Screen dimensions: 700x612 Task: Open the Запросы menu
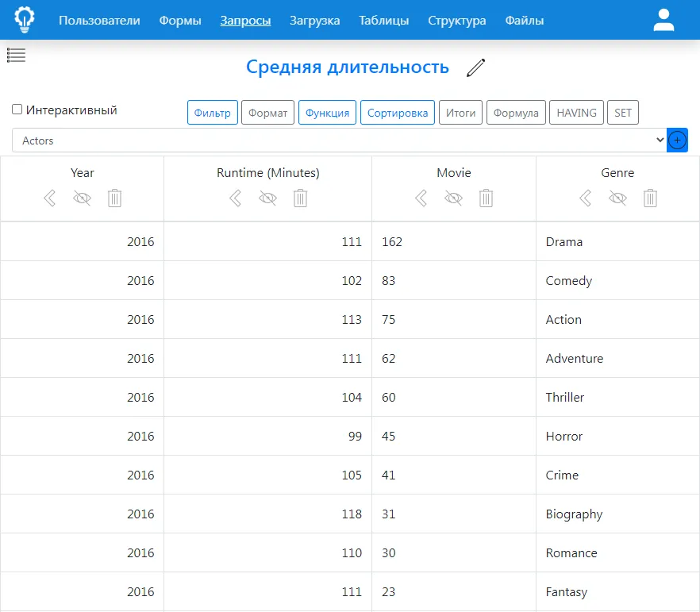coord(245,21)
